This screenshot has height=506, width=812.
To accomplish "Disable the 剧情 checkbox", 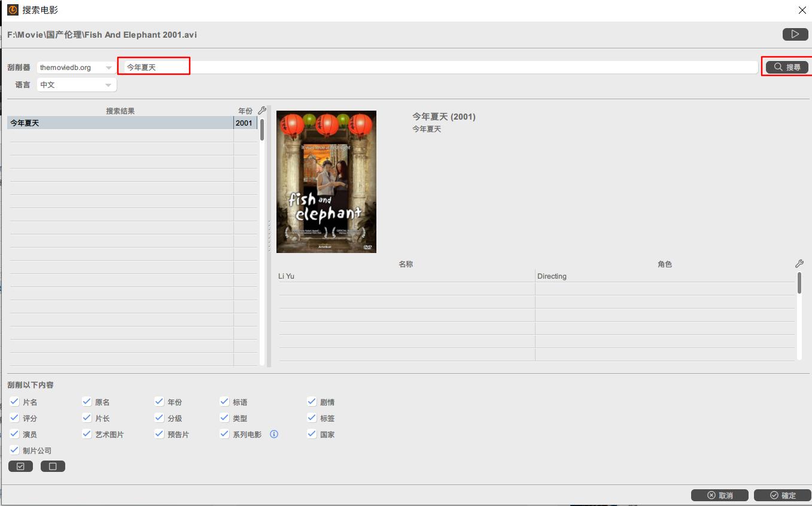I will click(312, 401).
